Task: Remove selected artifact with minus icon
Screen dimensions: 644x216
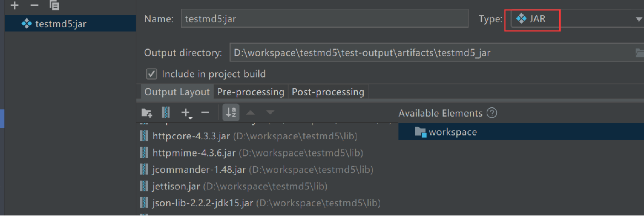Action: 35,6
